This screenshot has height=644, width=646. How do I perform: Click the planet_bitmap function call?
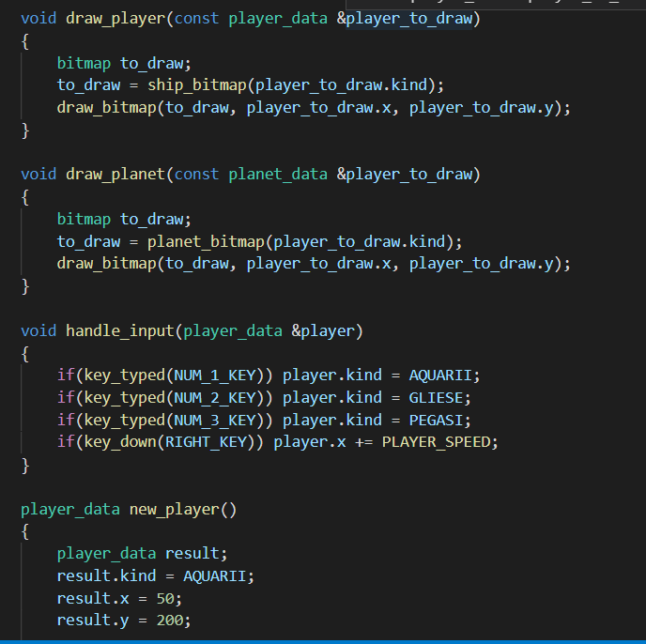206,240
